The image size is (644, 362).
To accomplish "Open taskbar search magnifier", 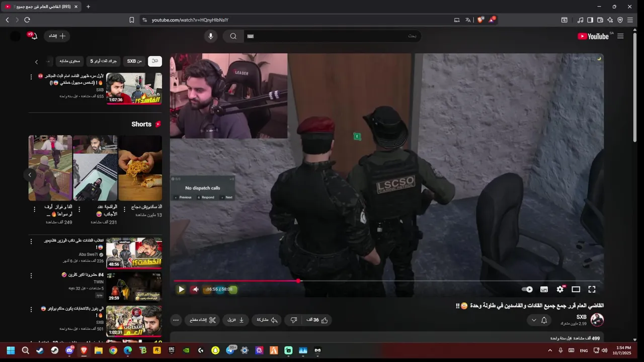I will tap(25, 350).
